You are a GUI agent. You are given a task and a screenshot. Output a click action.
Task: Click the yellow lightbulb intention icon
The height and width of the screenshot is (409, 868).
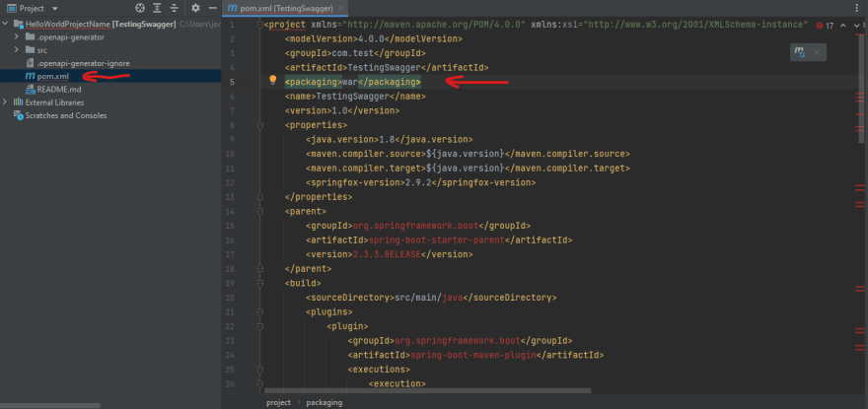(272, 80)
